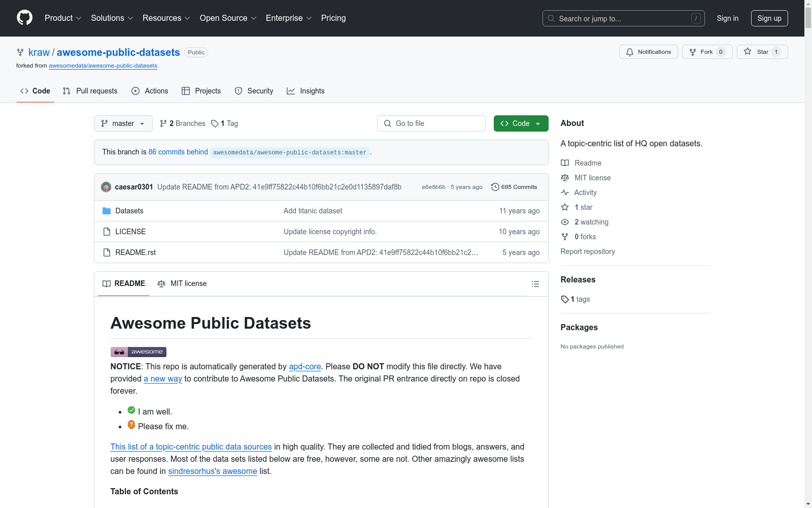Viewport: 812px width, 508px height.
Task: Open the GitHub homepage logo
Action: coord(24,18)
